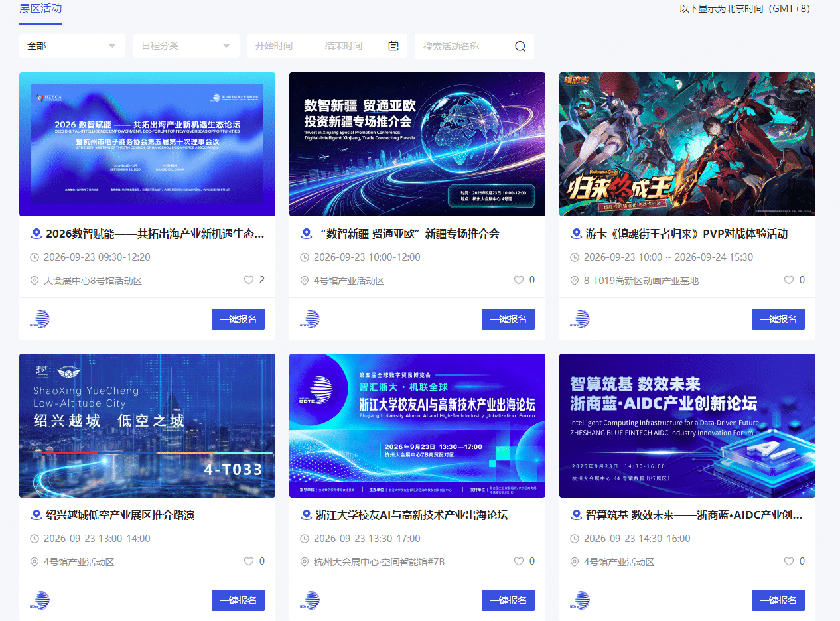
Task: Switch to the 展区活动 tab
Action: (40, 9)
